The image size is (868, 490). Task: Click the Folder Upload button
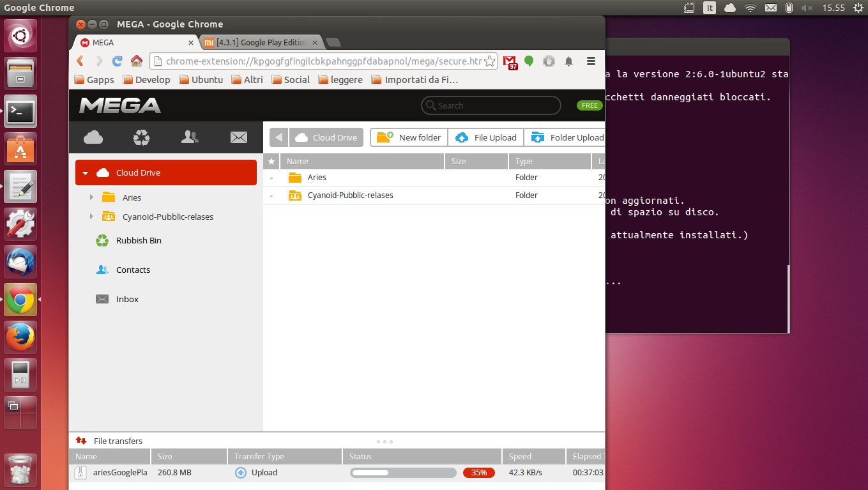(565, 137)
